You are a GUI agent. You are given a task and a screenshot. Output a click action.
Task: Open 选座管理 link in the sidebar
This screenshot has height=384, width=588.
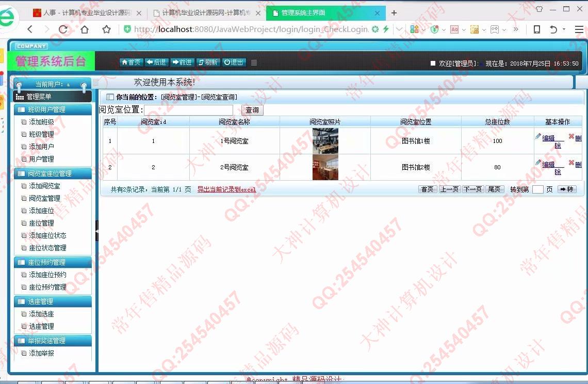click(41, 327)
